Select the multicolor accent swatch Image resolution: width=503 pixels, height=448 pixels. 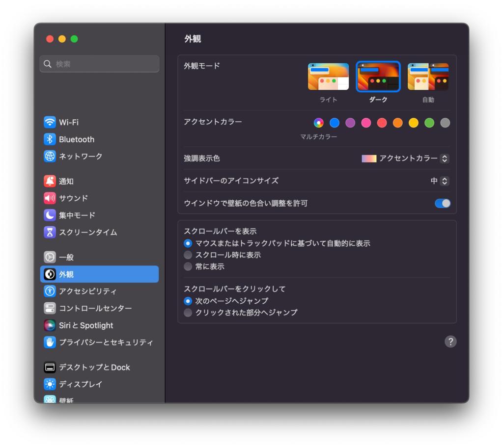click(318, 123)
